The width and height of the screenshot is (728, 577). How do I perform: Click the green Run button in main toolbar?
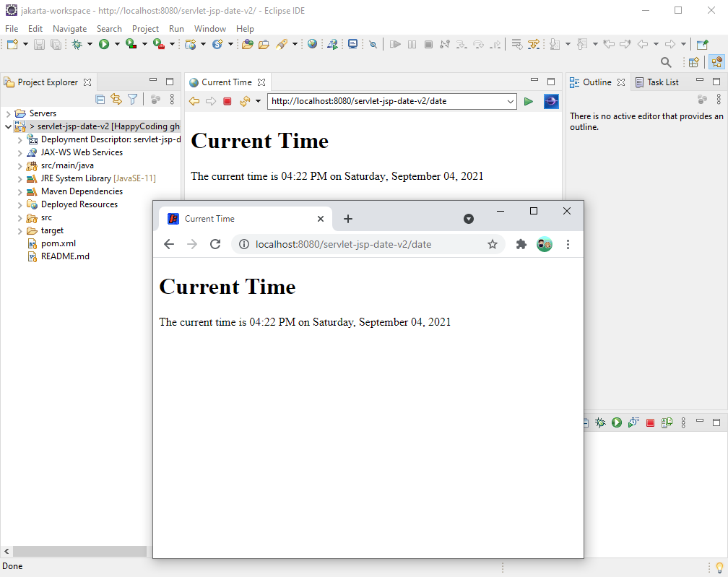(104, 44)
